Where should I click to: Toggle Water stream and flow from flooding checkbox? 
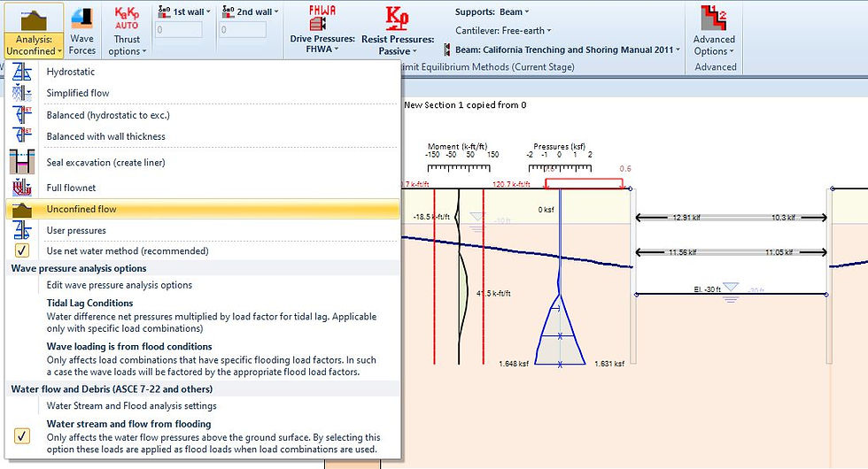tap(22, 436)
